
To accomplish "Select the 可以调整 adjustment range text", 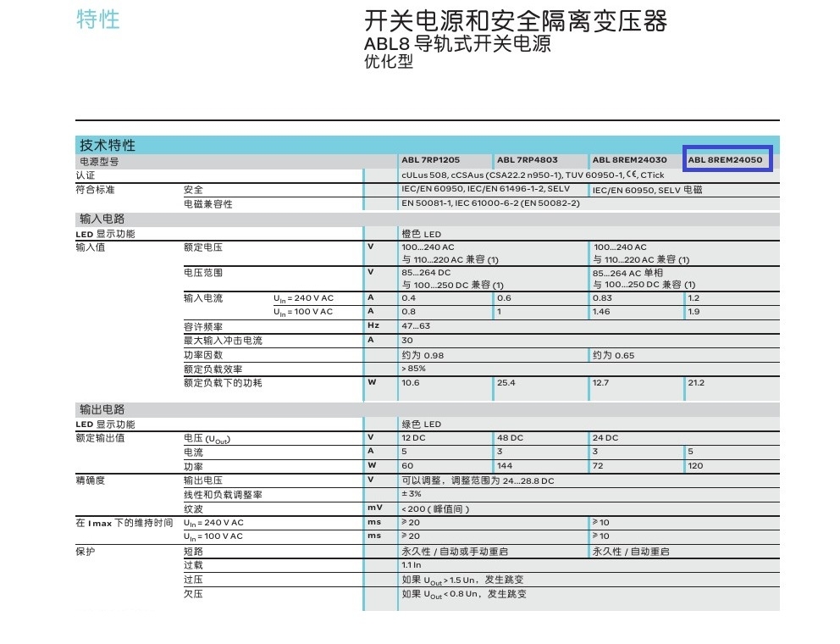I will tap(478, 480).
